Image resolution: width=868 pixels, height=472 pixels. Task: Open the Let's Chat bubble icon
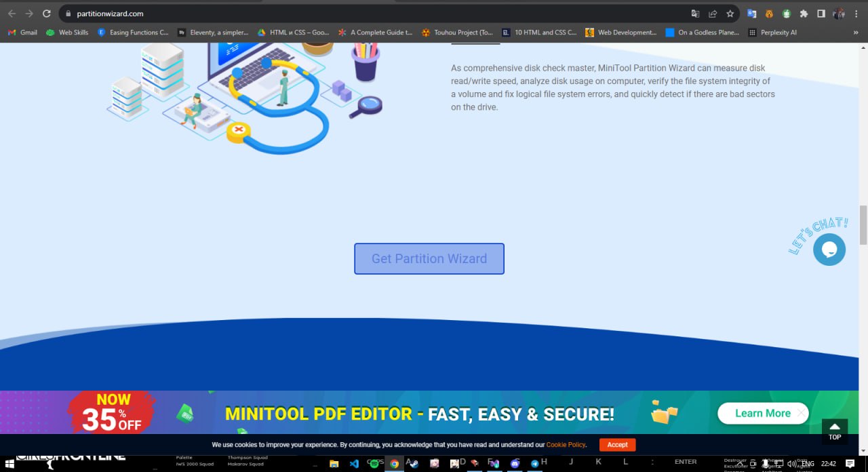coord(829,250)
